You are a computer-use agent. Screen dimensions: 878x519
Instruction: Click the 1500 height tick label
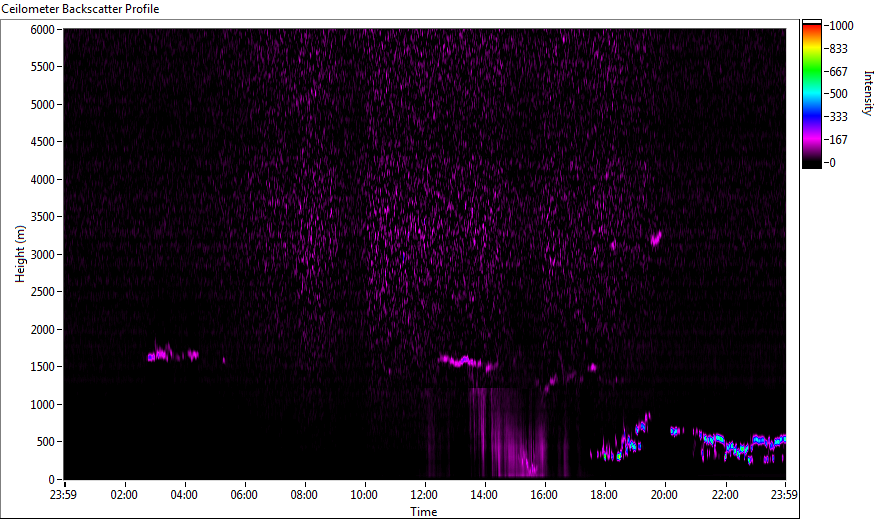[43, 367]
